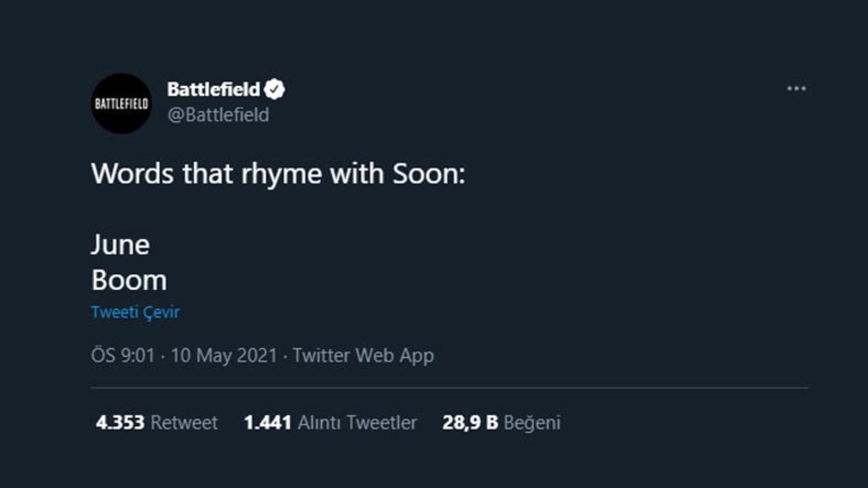Click the divider line above tweet stats
Viewport: 868px width, 488px height.
448,388
